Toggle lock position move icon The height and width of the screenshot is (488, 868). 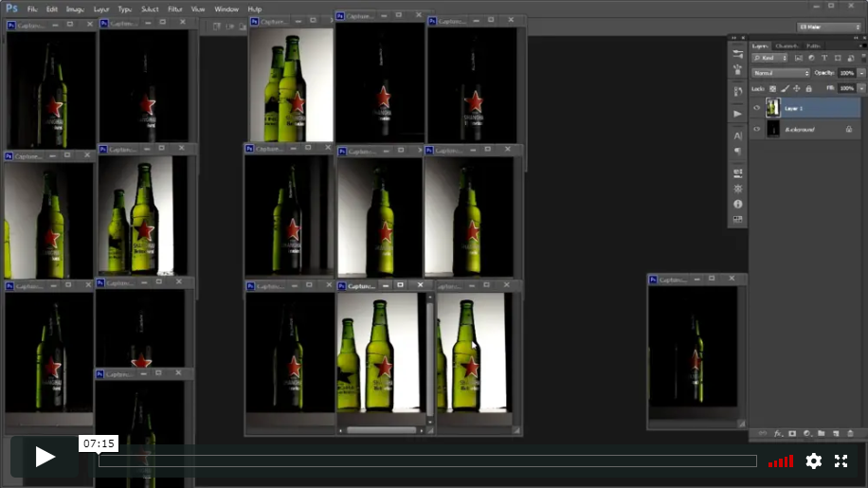797,88
